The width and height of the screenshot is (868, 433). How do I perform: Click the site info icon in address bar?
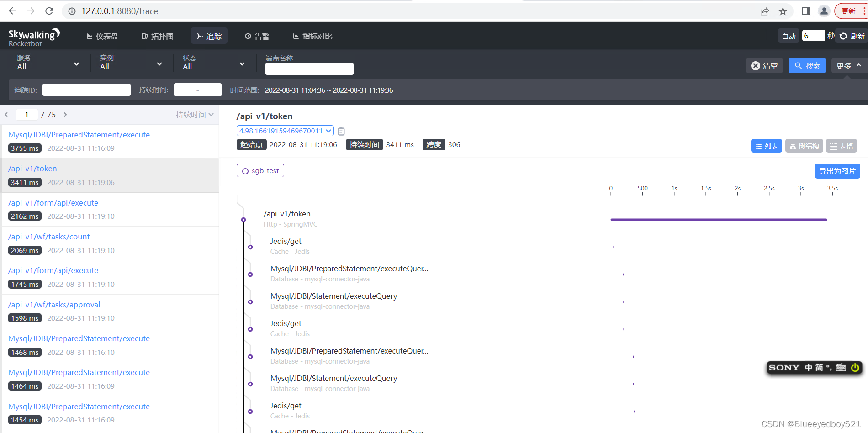coord(72,11)
